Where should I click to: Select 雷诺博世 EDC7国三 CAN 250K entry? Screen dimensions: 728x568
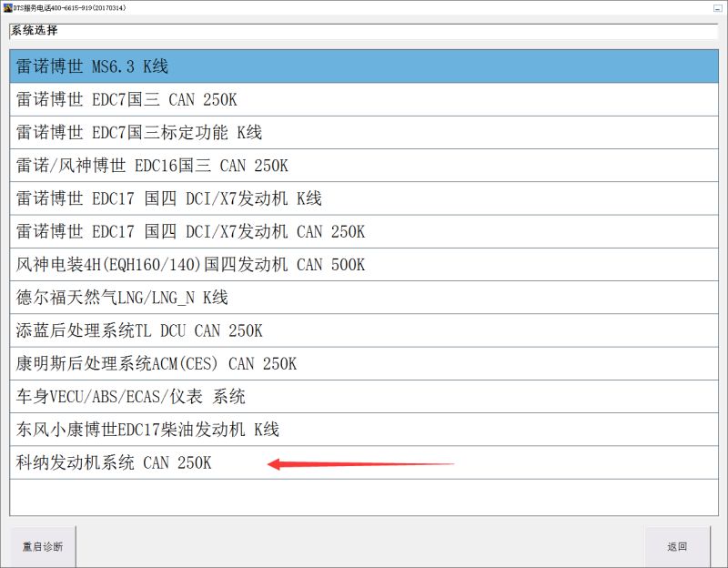364,100
